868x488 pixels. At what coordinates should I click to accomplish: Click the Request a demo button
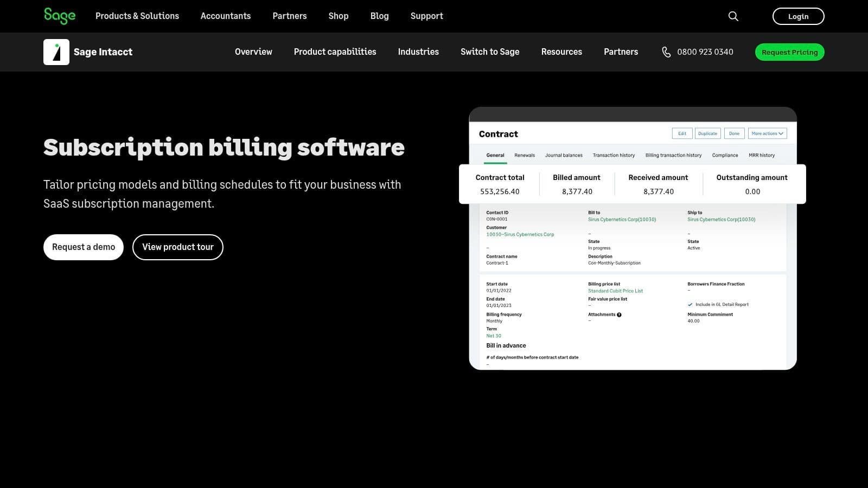point(84,247)
